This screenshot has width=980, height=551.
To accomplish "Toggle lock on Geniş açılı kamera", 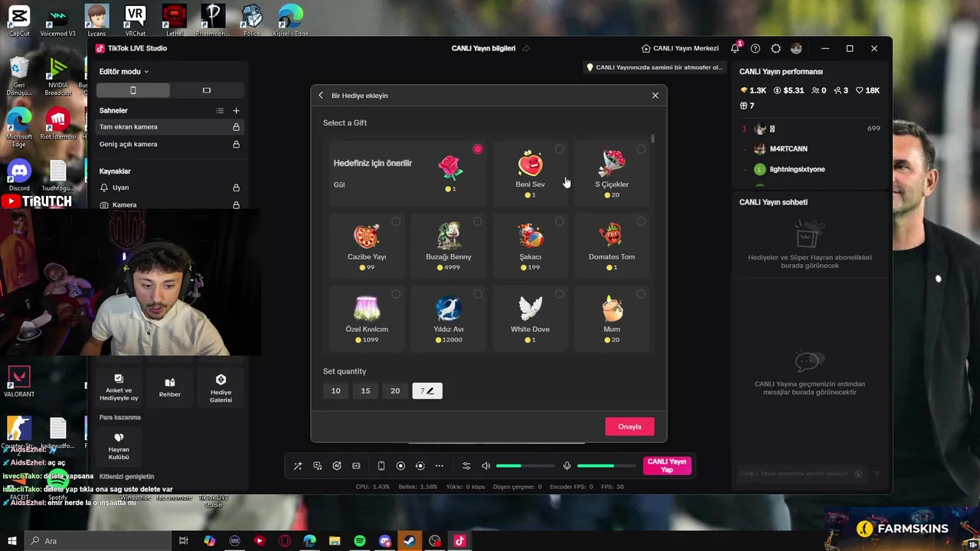I will [x=236, y=144].
